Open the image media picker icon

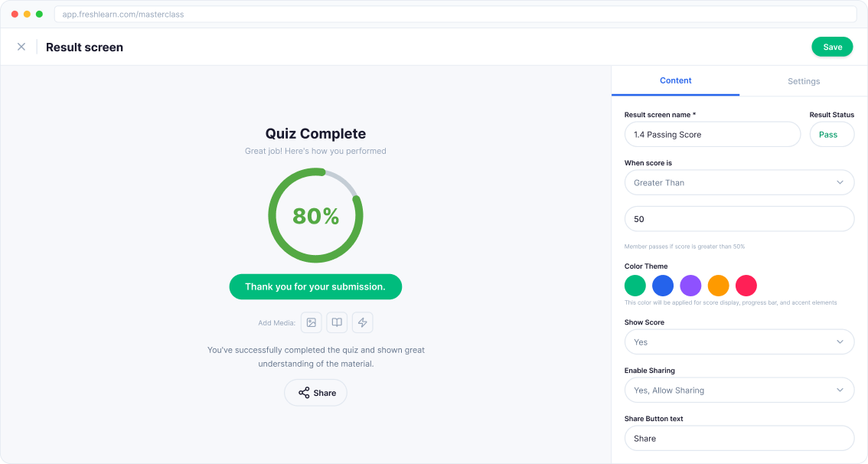[x=311, y=322]
